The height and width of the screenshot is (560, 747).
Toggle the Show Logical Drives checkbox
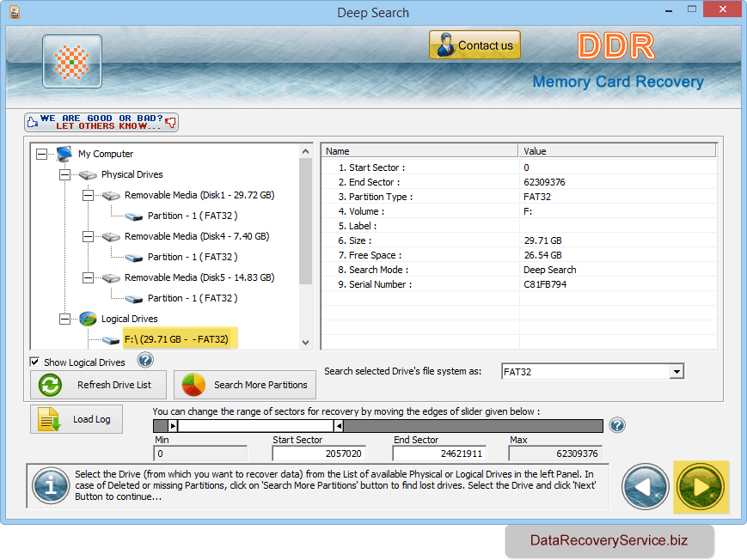pyautogui.click(x=34, y=362)
